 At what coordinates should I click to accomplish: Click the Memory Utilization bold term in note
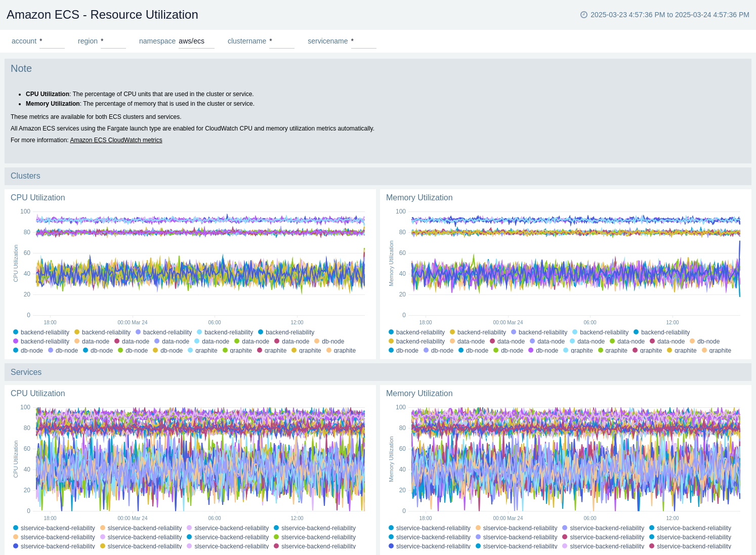53,104
